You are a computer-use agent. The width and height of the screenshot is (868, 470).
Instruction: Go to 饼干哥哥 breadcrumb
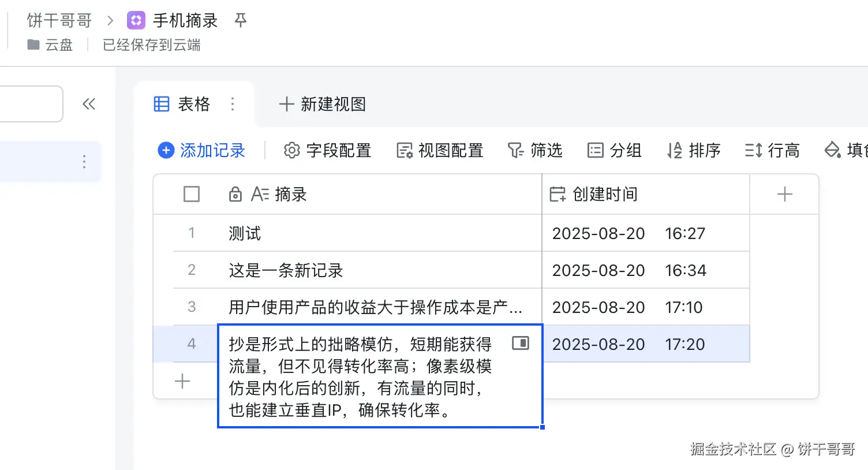click(x=59, y=21)
